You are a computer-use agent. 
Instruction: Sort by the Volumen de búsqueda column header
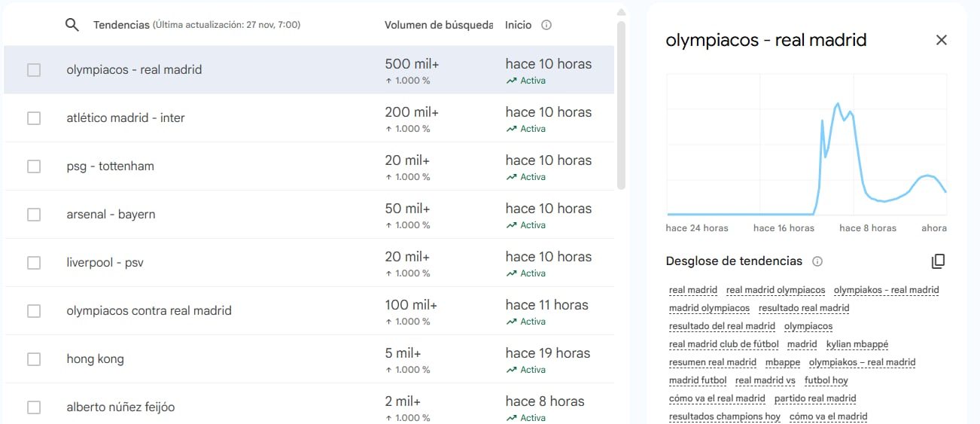(439, 25)
